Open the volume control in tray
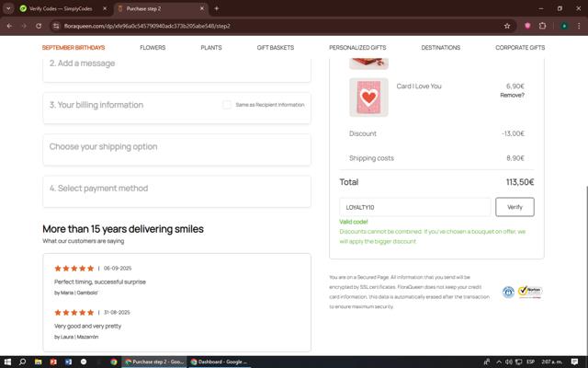Viewport: 588px width, 368px height. tap(508, 362)
